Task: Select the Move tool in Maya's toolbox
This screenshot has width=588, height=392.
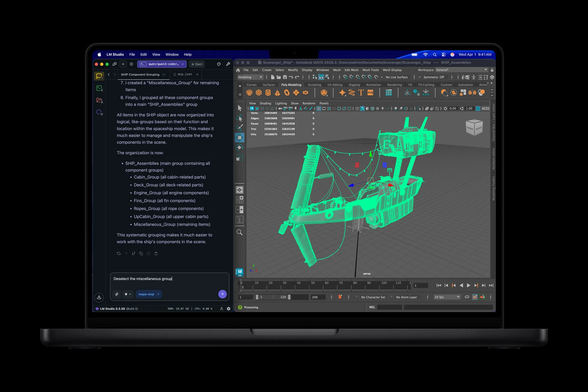Action: tap(239, 138)
